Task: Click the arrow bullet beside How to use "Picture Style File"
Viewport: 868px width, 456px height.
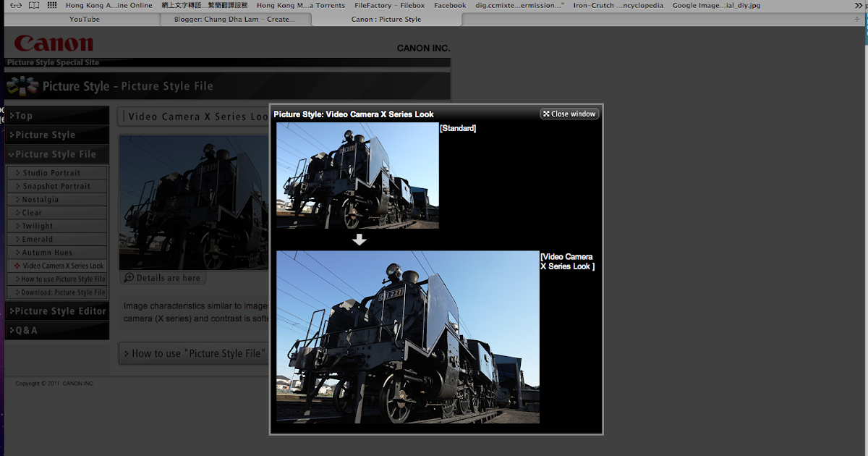Action: (x=127, y=354)
